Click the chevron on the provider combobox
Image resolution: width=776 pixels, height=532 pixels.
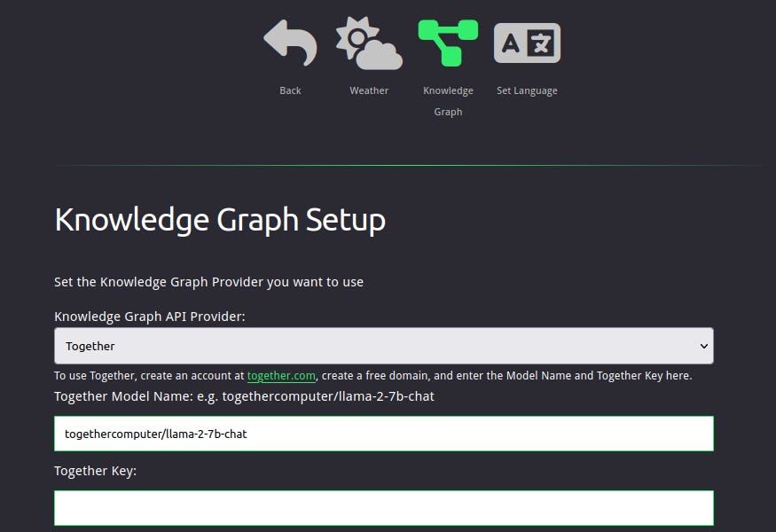[x=703, y=345]
